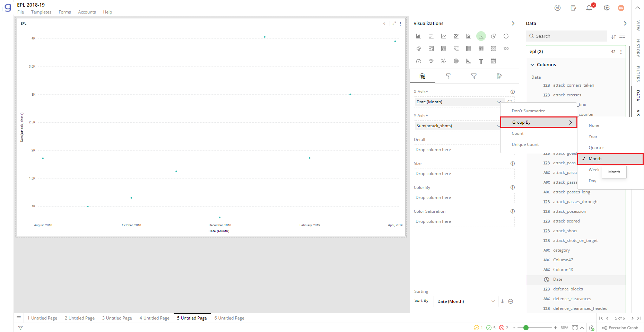The image size is (644, 332).
Task: Switch to the visualization filter tab
Action: point(473,76)
